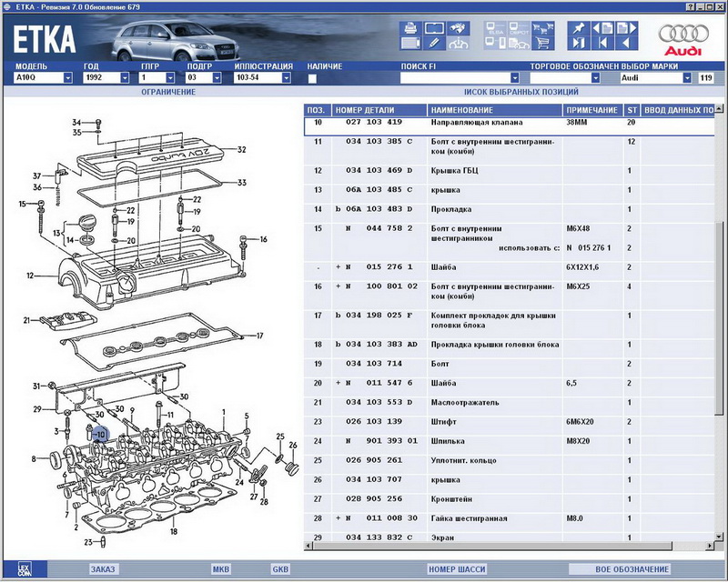Click the printer icon in the toolbar

click(410, 28)
